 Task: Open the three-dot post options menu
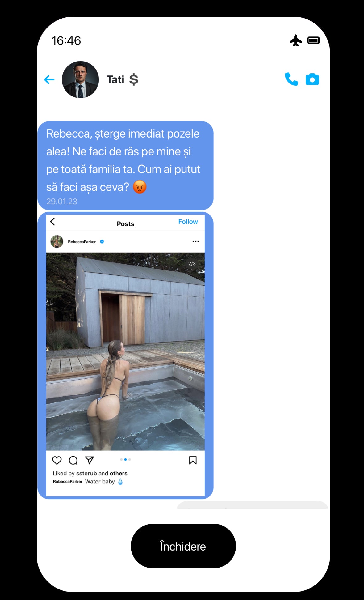point(195,241)
